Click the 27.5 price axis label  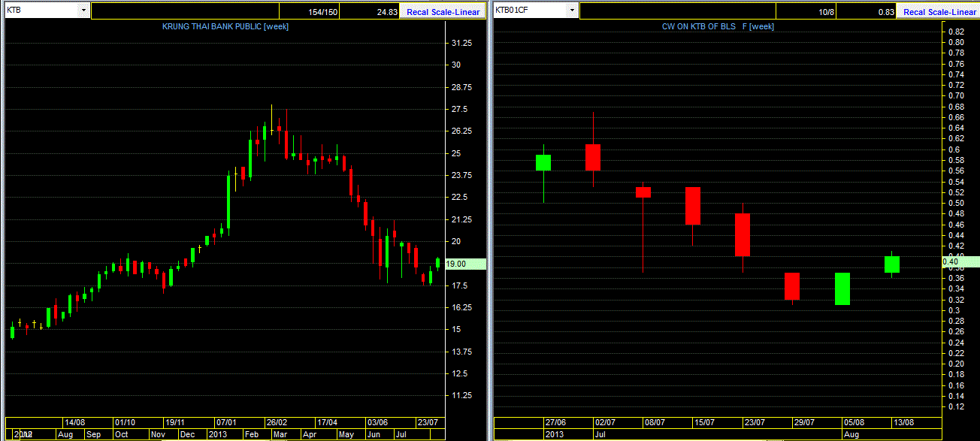[x=458, y=109]
